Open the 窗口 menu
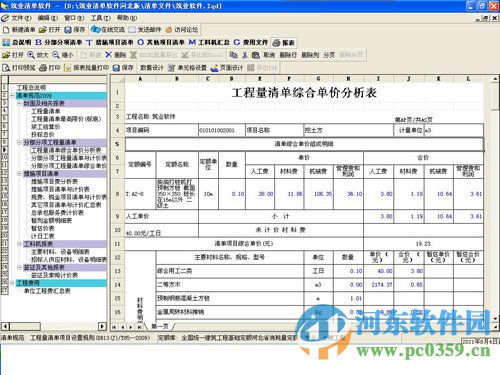This screenshot has width=500, height=375. click(x=74, y=18)
